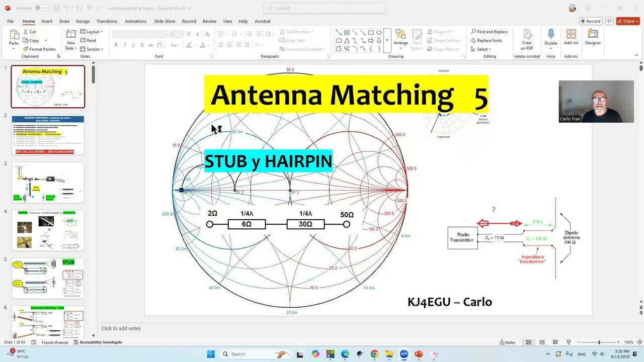The width and height of the screenshot is (644, 362).
Task: Collapse the ribbon with chevron
Action: 636,55
